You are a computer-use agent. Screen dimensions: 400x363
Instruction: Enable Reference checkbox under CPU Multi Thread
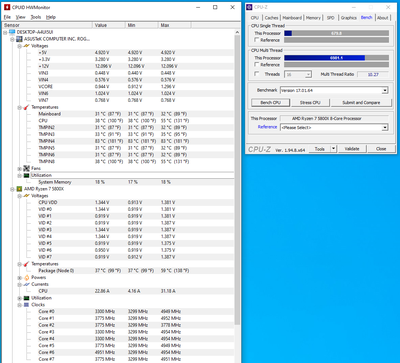click(x=256, y=65)
